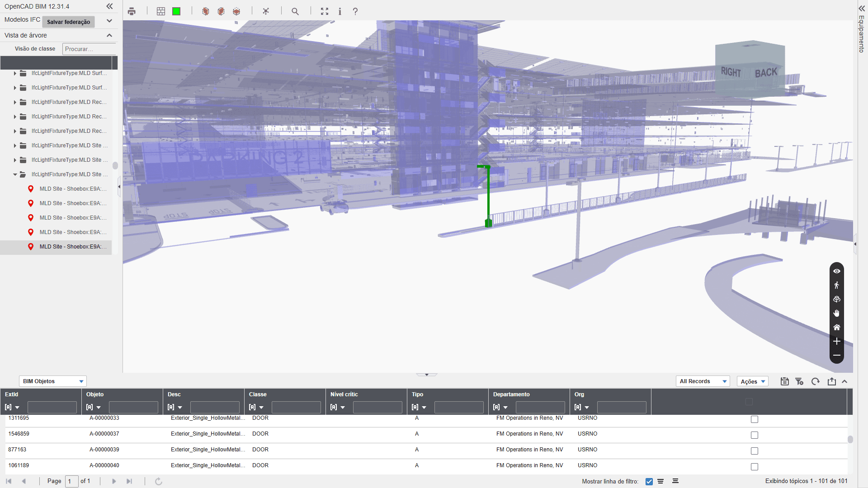Click the explode model star icon
This screenshot has width=868, height=488.
pos(266,11)
